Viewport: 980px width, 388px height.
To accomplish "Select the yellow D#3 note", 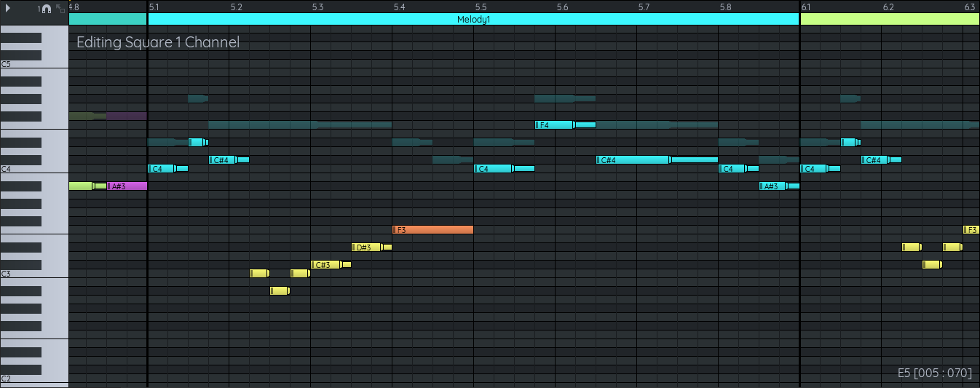I will (x=371, y=248).
